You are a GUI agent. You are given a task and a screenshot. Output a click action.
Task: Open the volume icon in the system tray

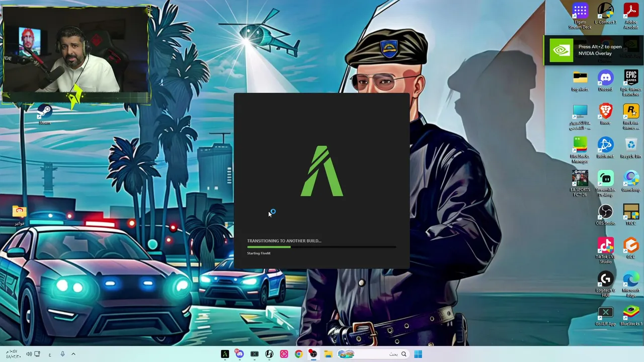(x=29, y=354)
